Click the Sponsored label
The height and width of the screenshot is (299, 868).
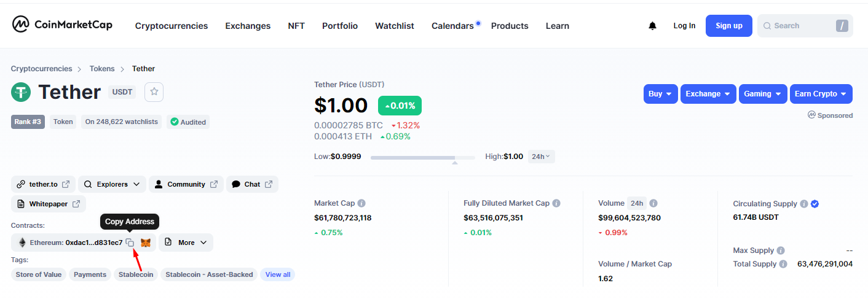click(830, 115)
